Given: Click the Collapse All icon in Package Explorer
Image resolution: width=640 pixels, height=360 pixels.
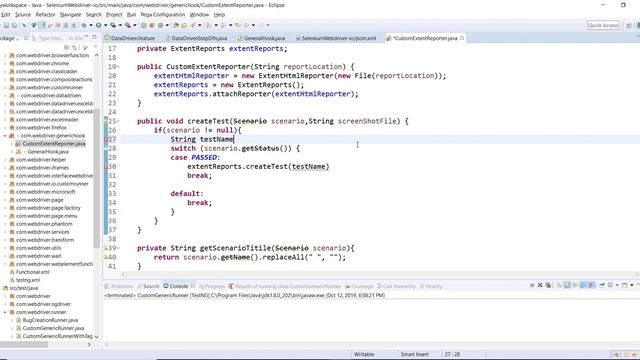Looking at the screenshot, I should tap(67, 47).
